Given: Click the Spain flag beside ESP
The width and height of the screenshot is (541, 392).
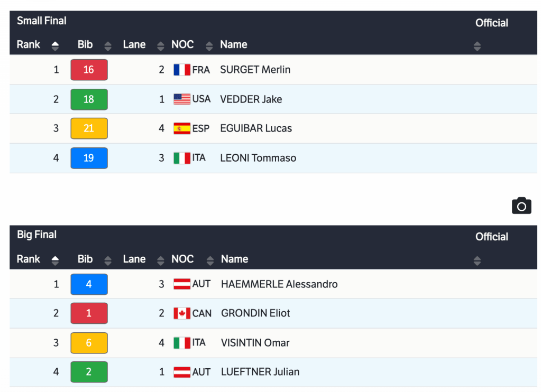Looking at the screenshot, I should coord(181,128).
